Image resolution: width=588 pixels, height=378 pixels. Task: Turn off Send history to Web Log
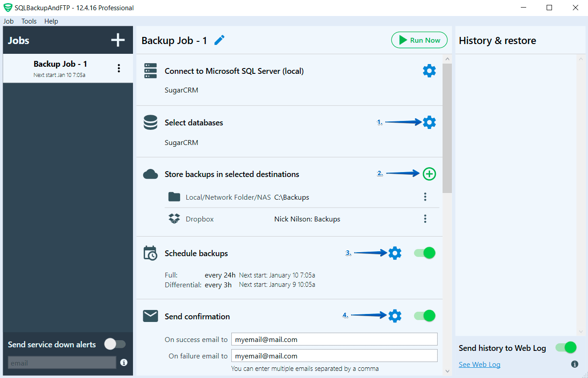[566, 347]
